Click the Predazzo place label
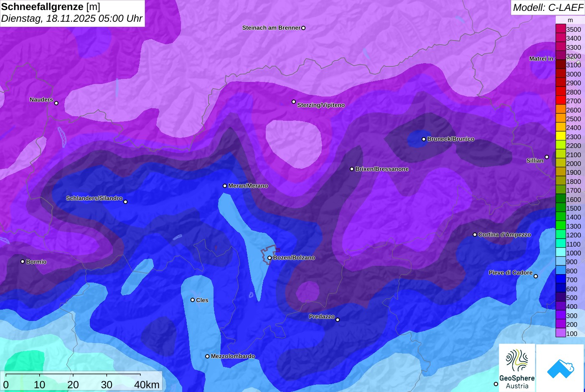This screenshot has width=585, height=392. [322, 316]
